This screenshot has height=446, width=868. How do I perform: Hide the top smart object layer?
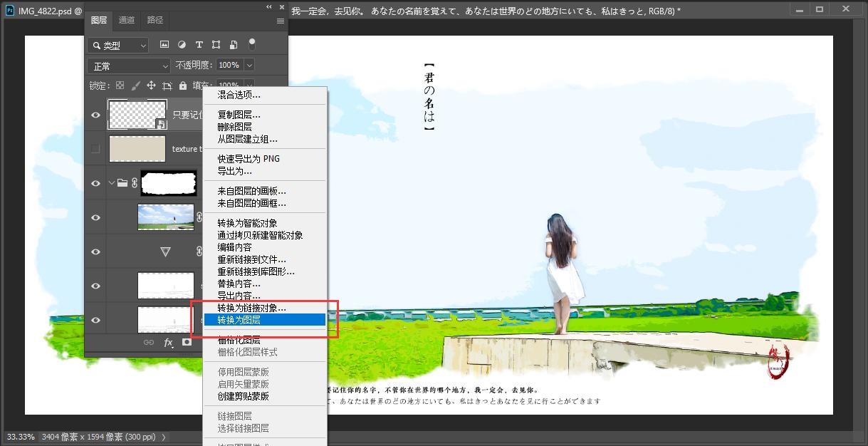[x=95, y=115]
